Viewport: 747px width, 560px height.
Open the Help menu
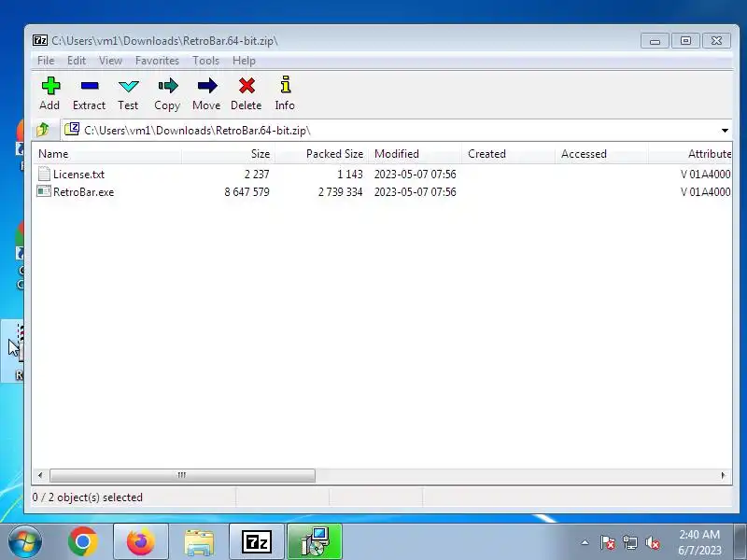[244, 61]
